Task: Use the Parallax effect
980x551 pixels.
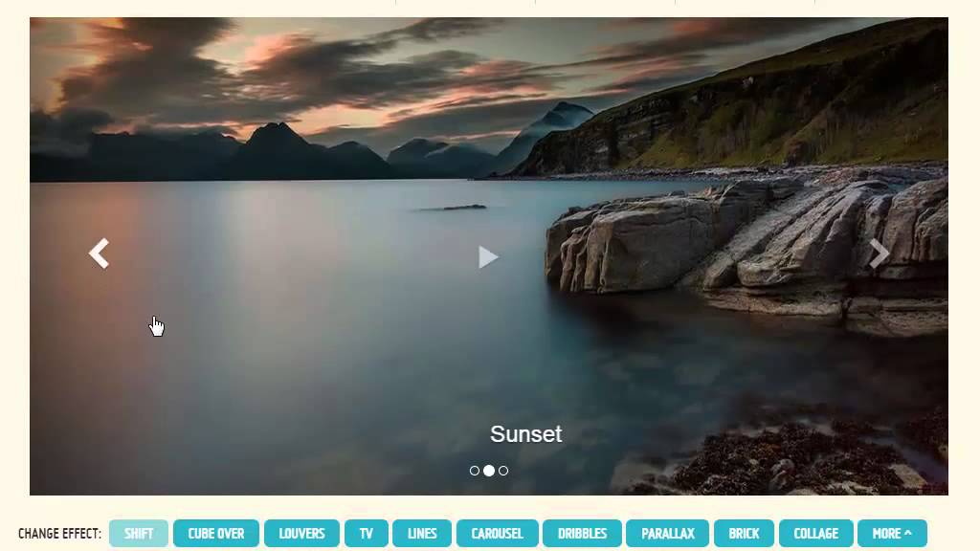Action: tap(667, 534)
